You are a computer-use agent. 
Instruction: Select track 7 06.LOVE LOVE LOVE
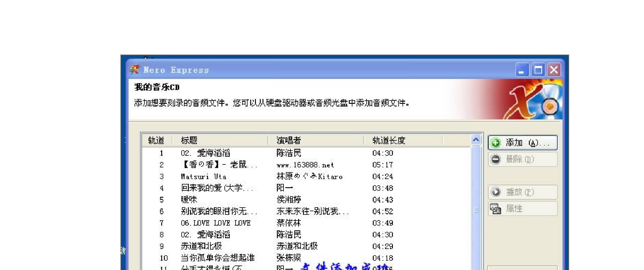[216, 223]
